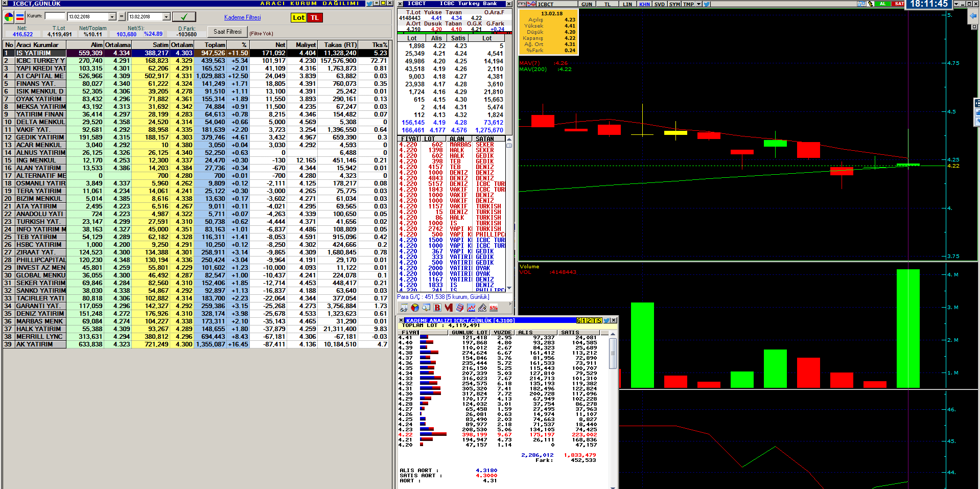This screenshot has width=980, height=489.
Task: Share Kademe Analizi on Twitter
Action: pos(606,320)
